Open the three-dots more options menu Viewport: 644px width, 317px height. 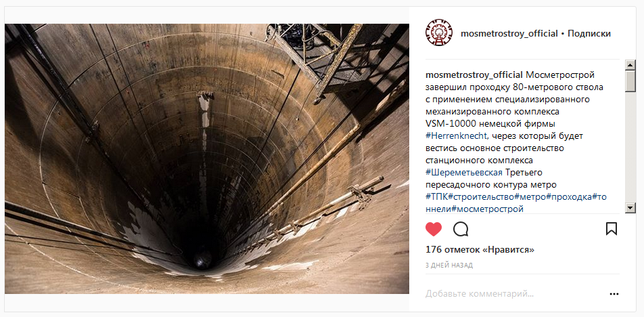[614, 294]
